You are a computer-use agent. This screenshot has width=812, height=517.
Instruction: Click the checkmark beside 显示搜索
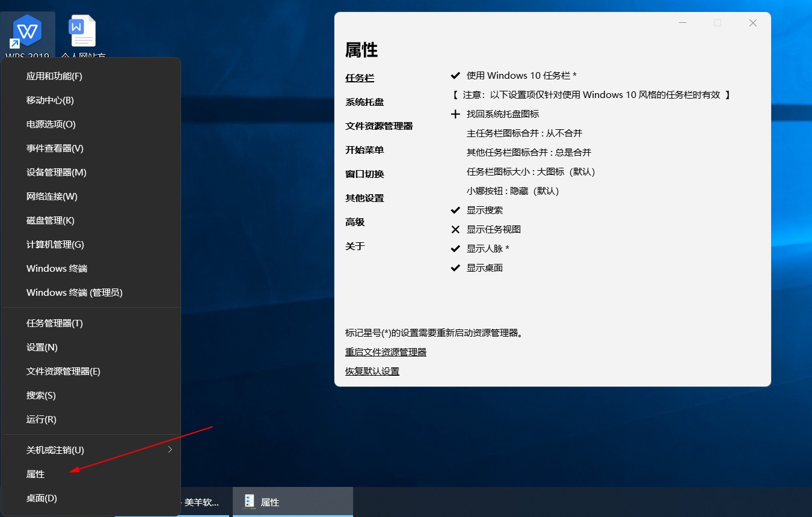(x=455, y=210)
